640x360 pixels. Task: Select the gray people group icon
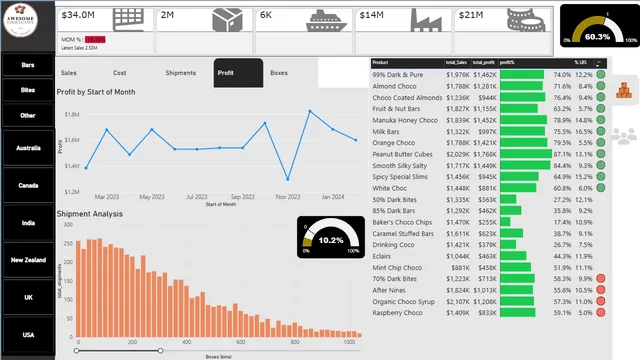click(624, 136)
